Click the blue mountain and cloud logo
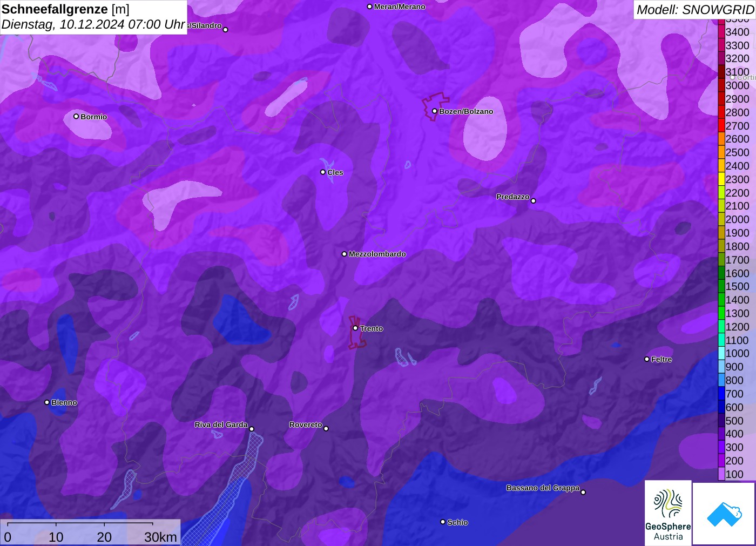The width and height of the screenshot is (756, 546). (x=724, y=514)
